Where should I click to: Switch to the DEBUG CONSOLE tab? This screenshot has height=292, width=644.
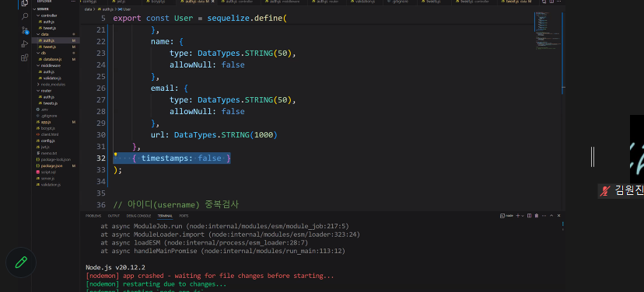point(138,216)
